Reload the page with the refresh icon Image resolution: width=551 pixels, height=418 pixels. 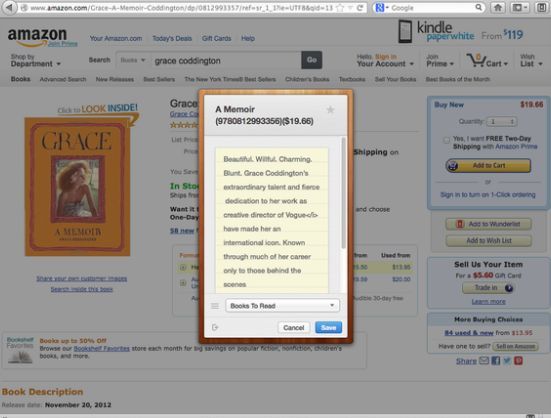coord(359,8)
